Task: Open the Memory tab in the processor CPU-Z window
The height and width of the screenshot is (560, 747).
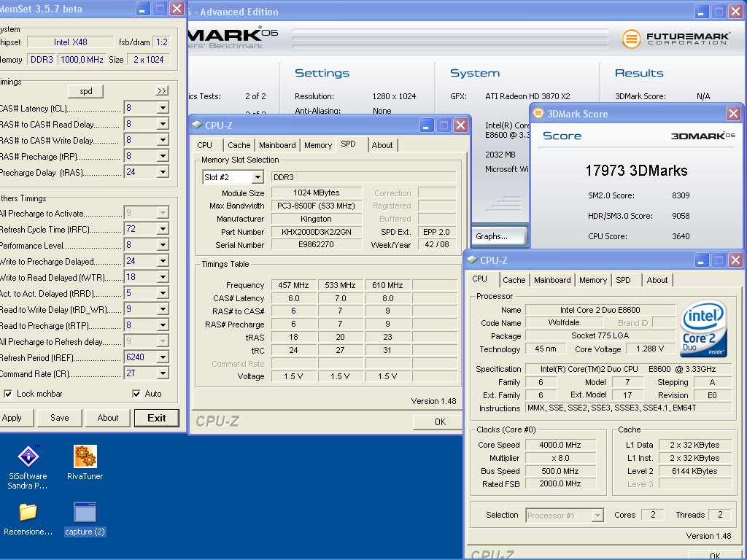Action: [592, 280]
